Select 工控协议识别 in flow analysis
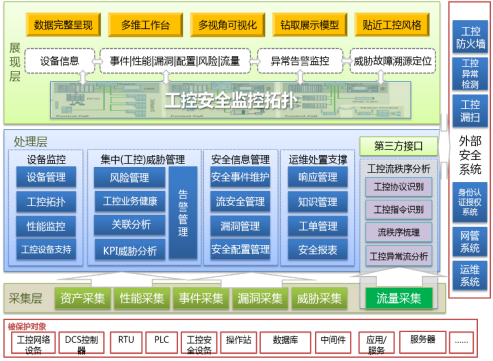493x361 pixels. (x=399, y=187)
